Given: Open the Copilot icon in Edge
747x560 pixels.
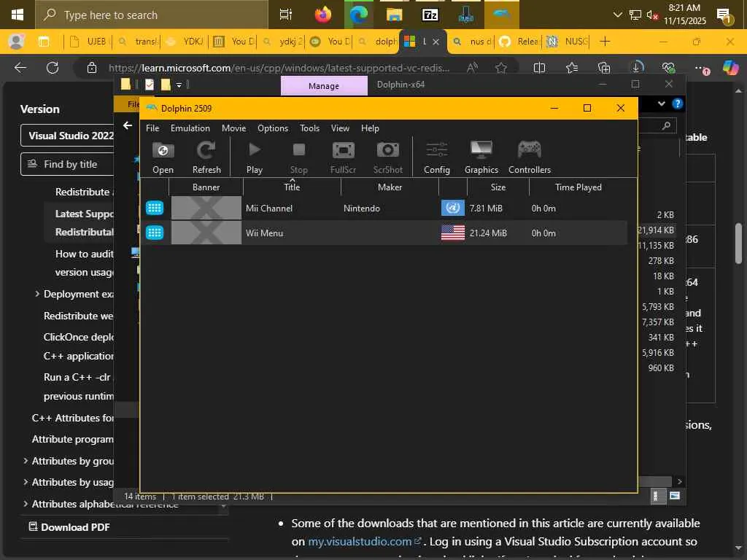Looking at the screenshot, I should coord(730,68).
